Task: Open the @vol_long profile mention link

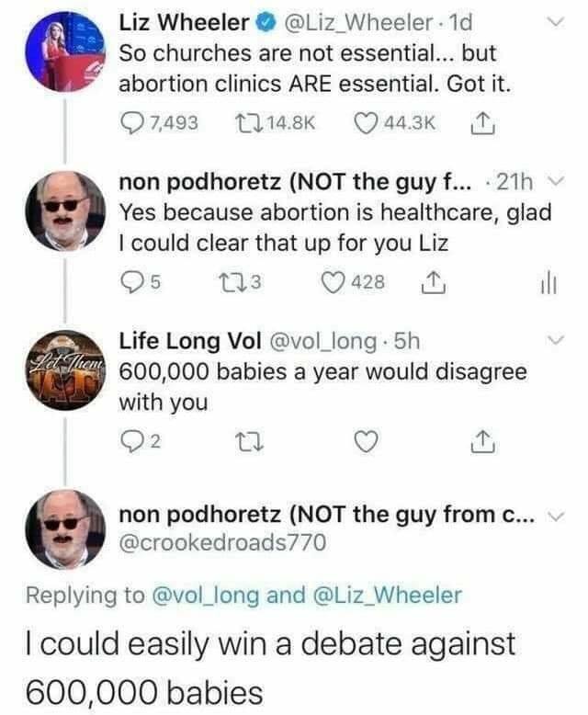Action: [x=199, y=595]
